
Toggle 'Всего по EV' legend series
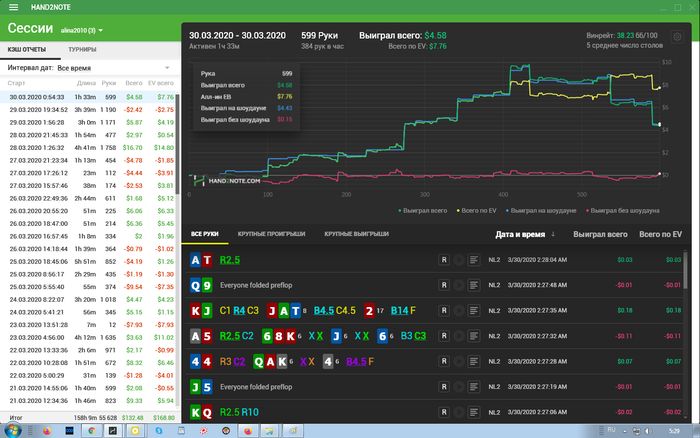(476, 211)
